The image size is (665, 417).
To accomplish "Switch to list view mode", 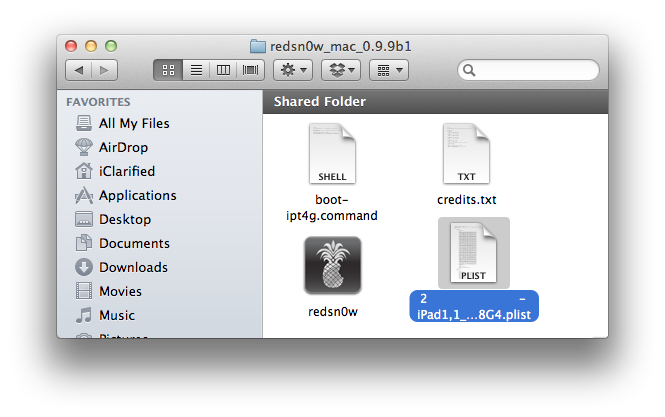I will pyautogui.click(x=195, y=70).
